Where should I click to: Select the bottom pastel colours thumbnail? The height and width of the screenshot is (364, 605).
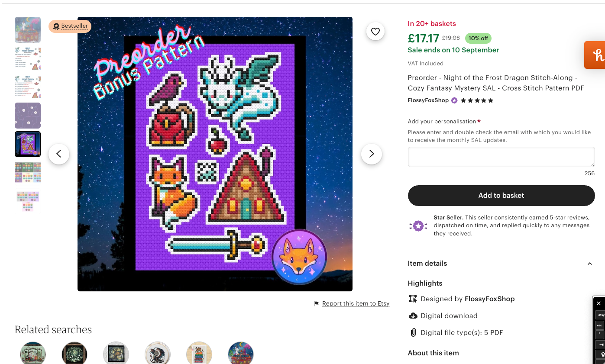click(28, 201)
